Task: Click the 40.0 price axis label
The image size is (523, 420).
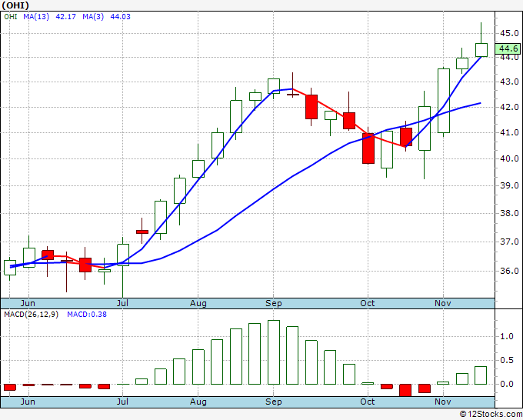Action: (x=509, y=158)
